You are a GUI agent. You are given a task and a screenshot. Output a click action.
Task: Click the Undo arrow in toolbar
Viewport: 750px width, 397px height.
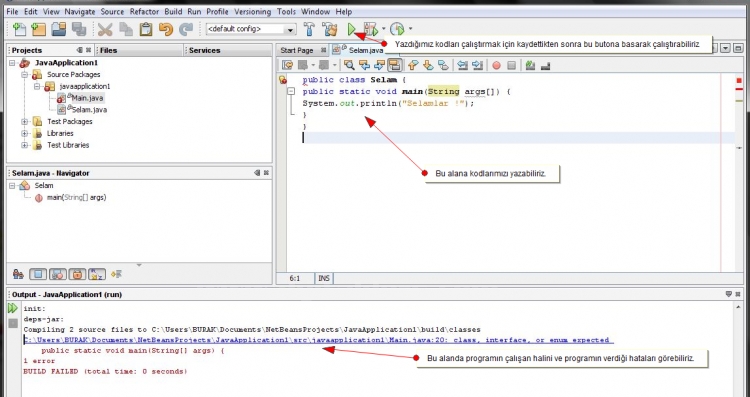tap(165, 30)
